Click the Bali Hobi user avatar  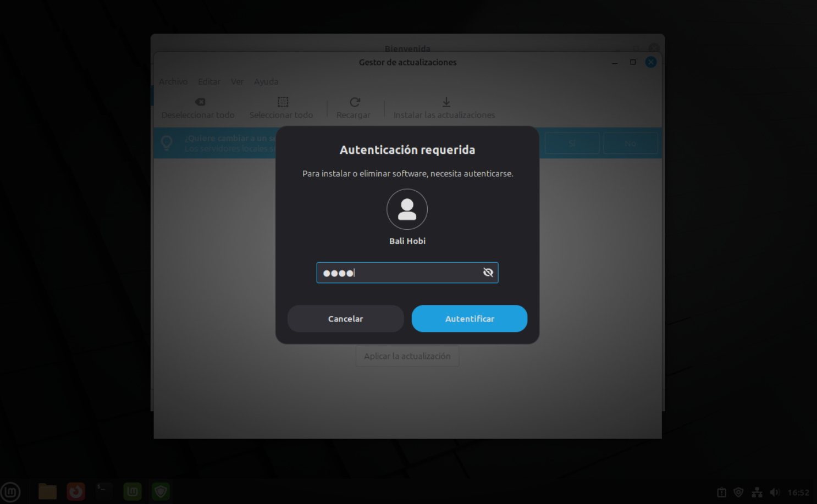pyautogui.click(x=407, y=209)
